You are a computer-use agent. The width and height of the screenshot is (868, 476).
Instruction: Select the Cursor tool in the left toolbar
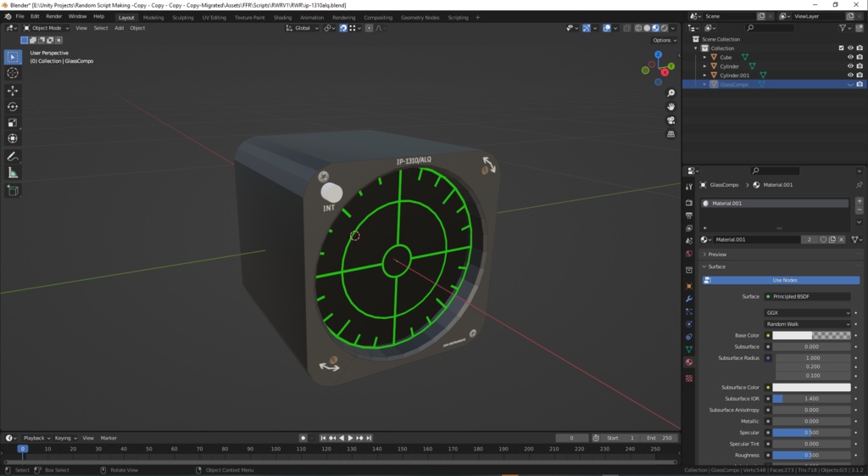[13, 73]
